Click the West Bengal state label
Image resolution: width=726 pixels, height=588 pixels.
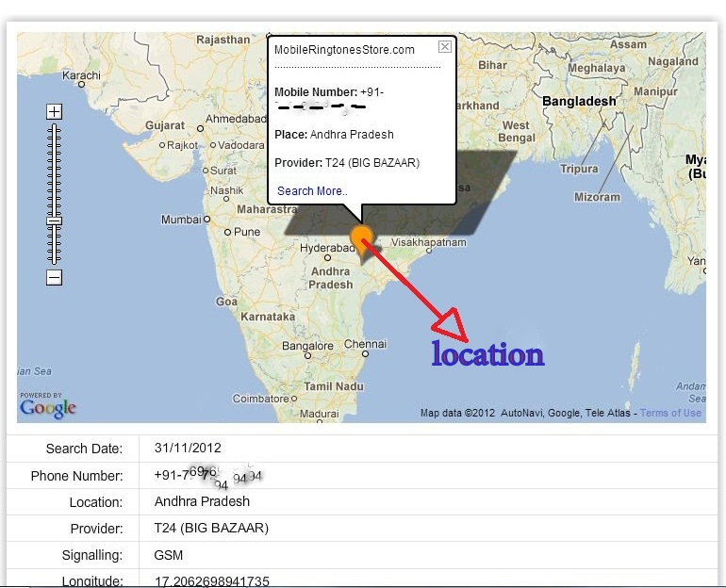click(x=517, y=131)
